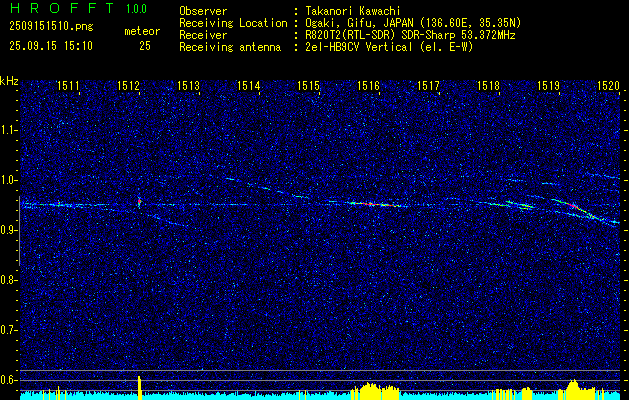Click the kHz axis unit label
This screenshot has width=629, height=400.
point(9,81)
